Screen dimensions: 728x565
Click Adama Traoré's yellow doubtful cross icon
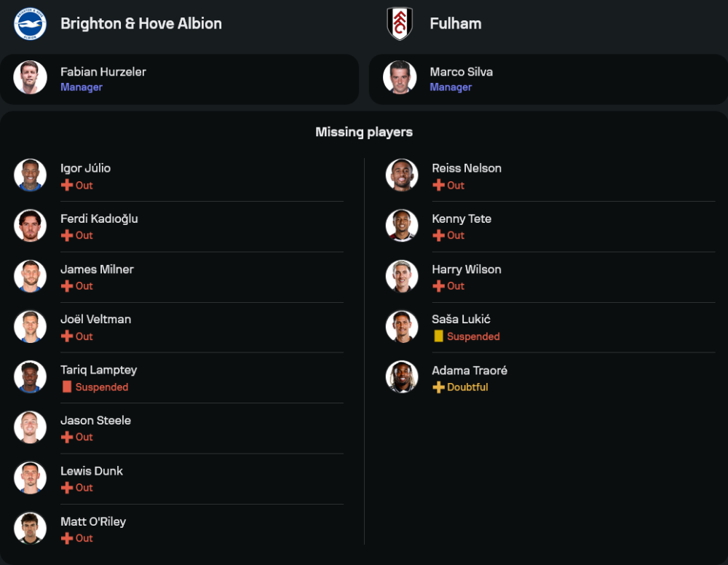coord(438,387)
